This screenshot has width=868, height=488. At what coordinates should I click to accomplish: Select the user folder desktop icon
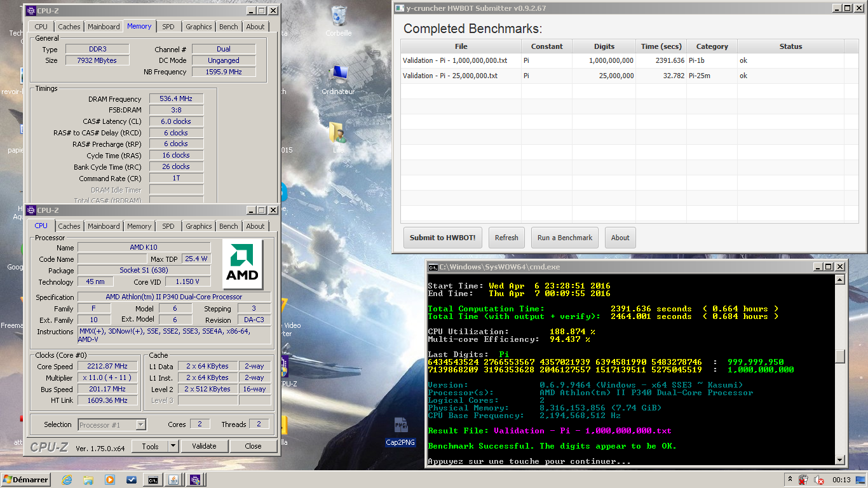(x=337, y=137)
